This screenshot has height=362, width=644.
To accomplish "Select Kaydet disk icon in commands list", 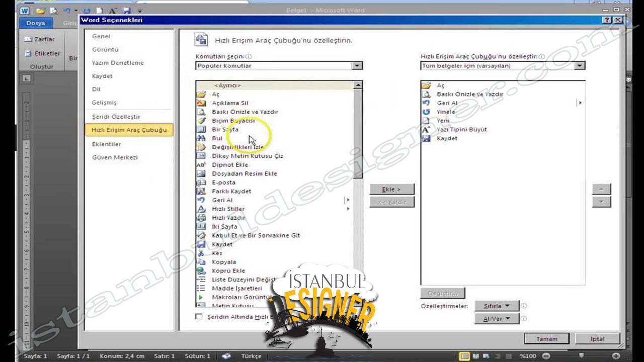I will click(201, 244).
